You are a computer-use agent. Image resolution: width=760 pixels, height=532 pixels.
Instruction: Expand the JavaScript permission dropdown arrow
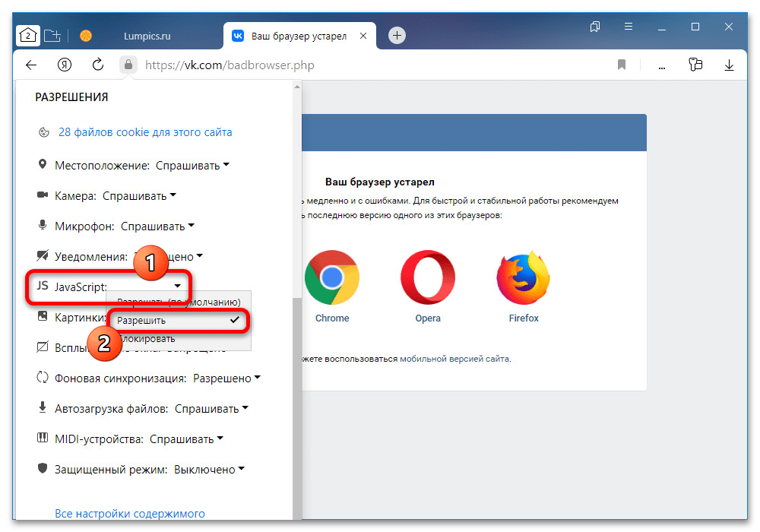[177, 286]
